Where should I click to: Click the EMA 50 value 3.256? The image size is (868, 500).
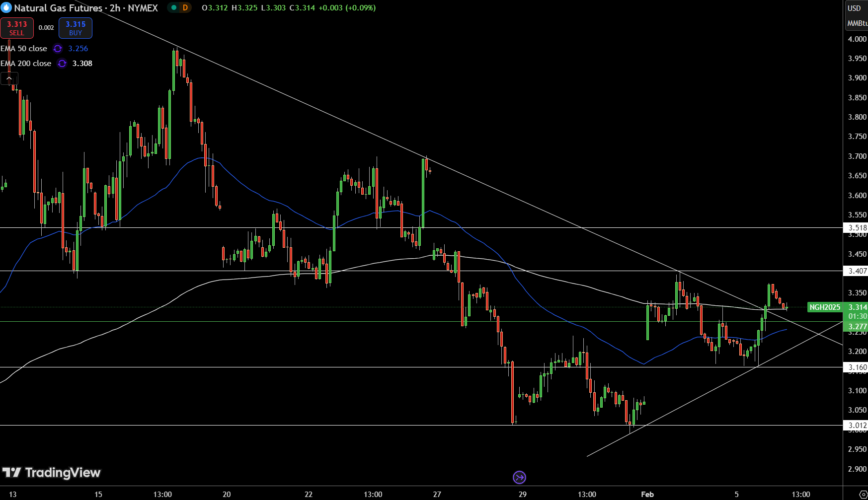[x=78, y=49]
